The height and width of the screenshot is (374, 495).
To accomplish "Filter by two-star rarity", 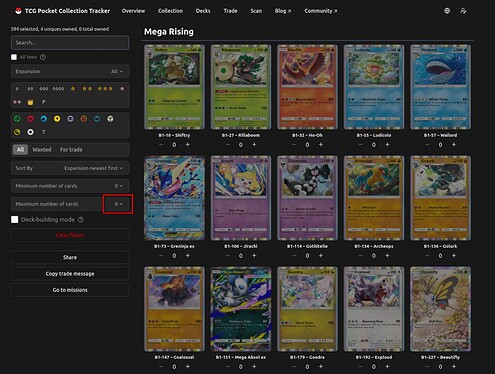I will pos(87,89).
